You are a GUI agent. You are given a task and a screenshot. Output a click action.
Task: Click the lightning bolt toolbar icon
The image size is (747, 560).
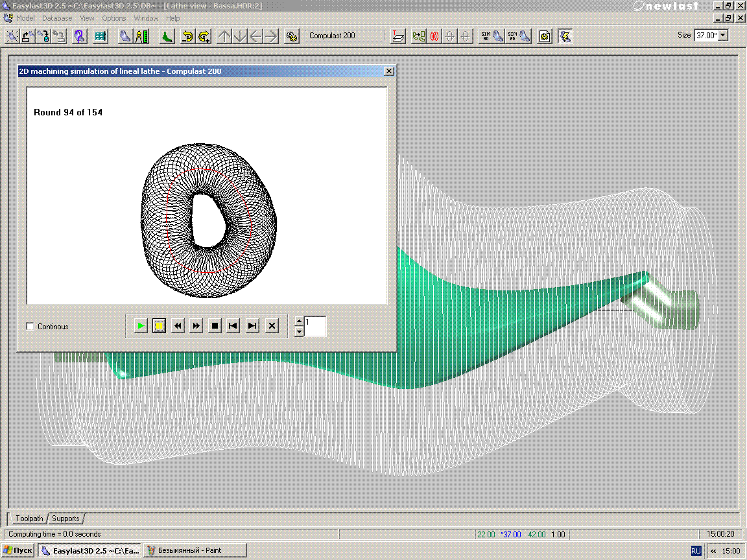(x=565, y=36)
